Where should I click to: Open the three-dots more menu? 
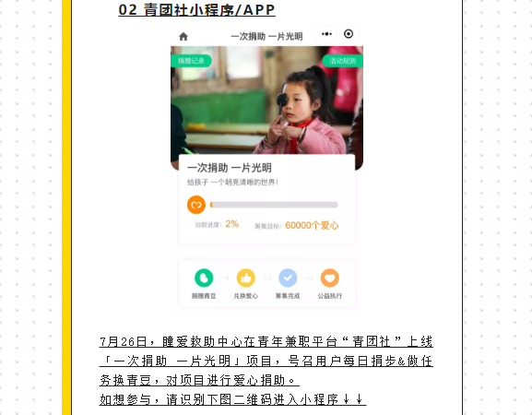tap(326, 34)
